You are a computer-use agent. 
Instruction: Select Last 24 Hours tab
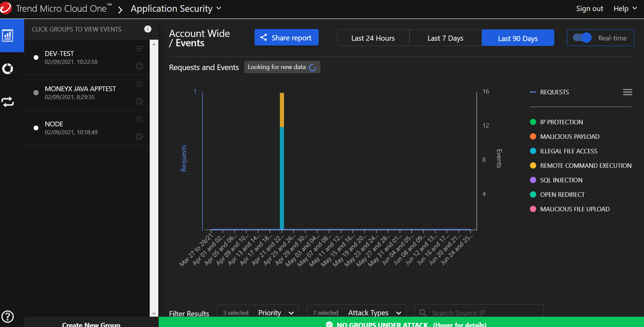coord(373,38)
